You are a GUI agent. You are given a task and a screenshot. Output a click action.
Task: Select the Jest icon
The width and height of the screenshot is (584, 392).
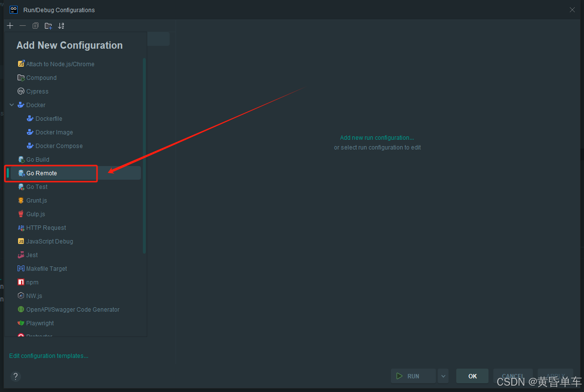tap(21, 255)
